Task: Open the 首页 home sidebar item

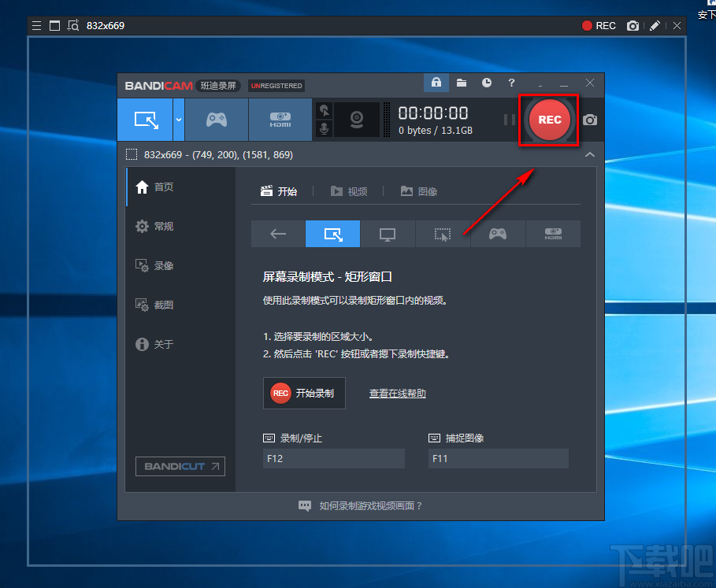Action: point(181,187)
